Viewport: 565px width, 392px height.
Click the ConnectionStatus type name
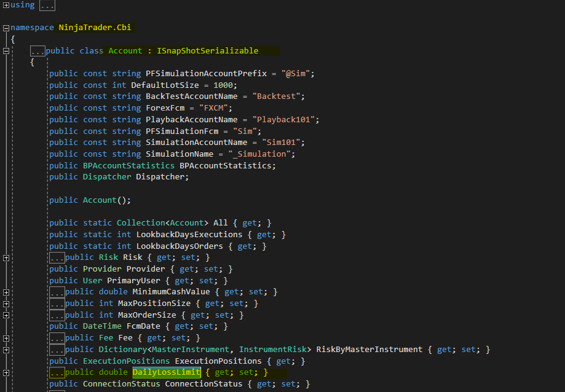122,384
